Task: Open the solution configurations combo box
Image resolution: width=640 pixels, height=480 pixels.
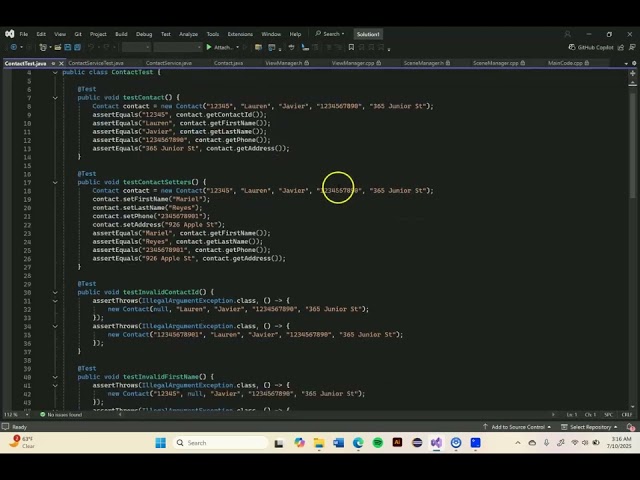Action: tap(136, 47)
